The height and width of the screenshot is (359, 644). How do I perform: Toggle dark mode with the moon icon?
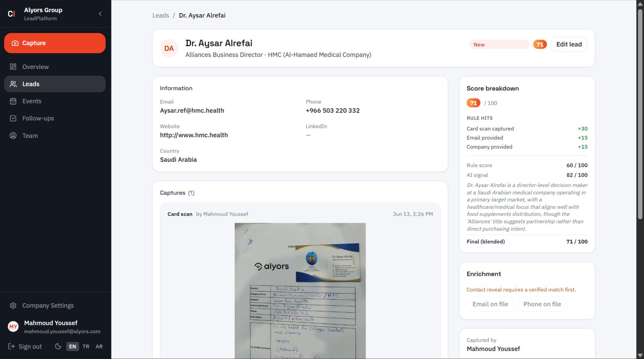tap(58, 347)
